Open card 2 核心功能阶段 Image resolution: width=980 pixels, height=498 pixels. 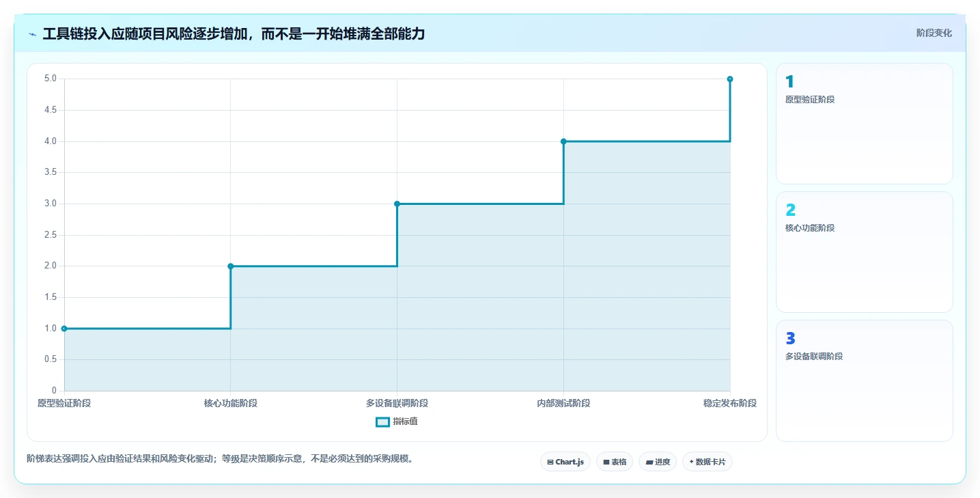(865, 252)
